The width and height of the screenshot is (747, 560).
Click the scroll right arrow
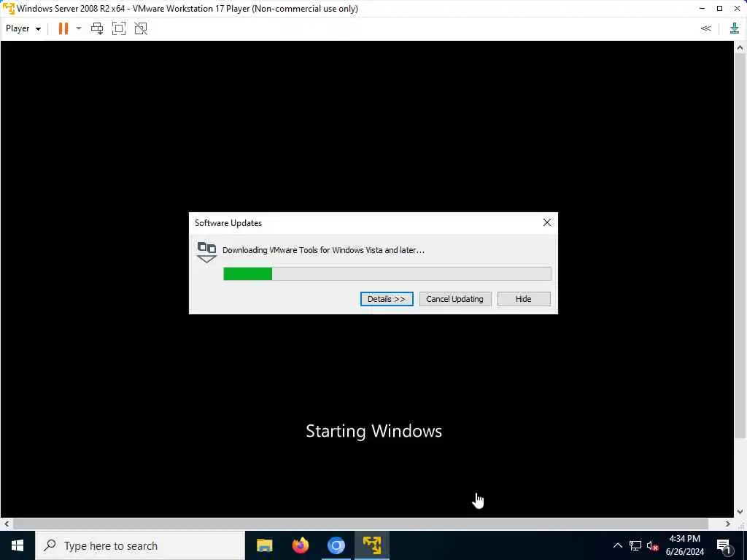point(727,524)
